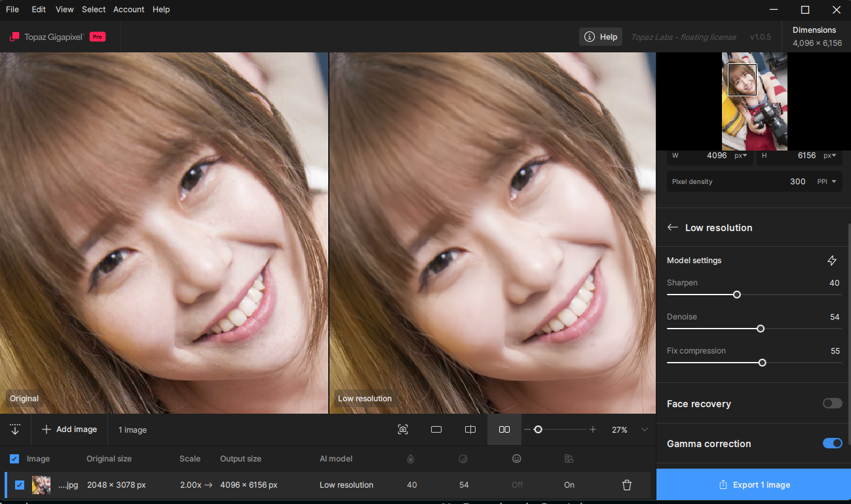Switch to split view mode
This screenshot has width=851, height=504.
pos(470,429)
